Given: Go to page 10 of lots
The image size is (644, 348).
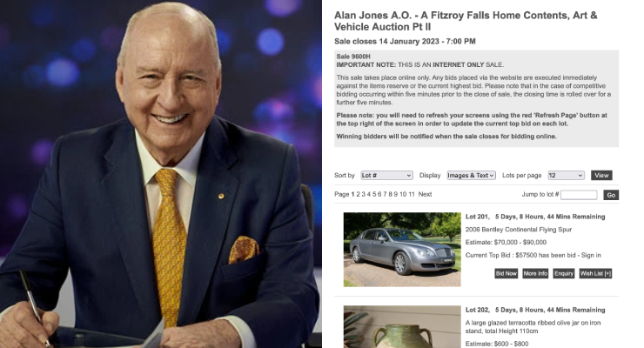Looking at the screenshot, I should click(x=403, y=194).
